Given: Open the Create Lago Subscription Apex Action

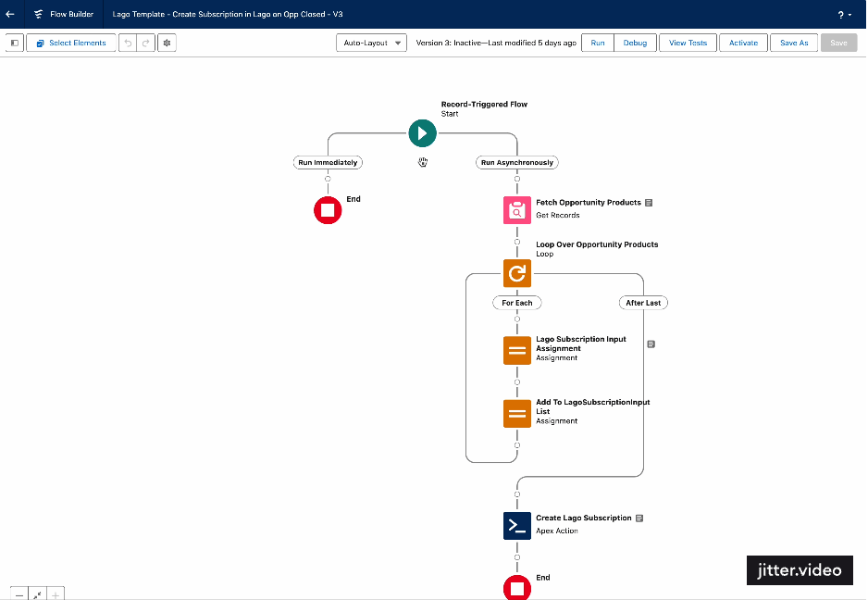Looking at the screenshot, I should 516,525.
